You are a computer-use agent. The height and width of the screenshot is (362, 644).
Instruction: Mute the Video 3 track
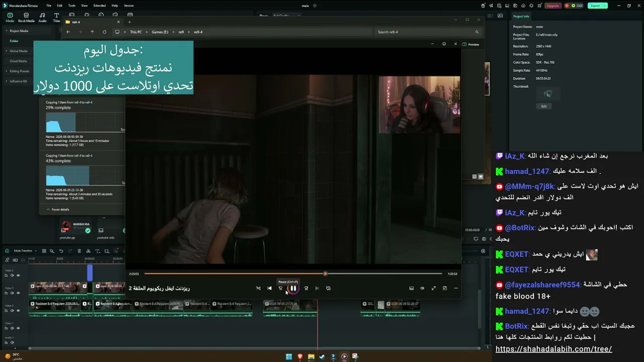(13, 293)
